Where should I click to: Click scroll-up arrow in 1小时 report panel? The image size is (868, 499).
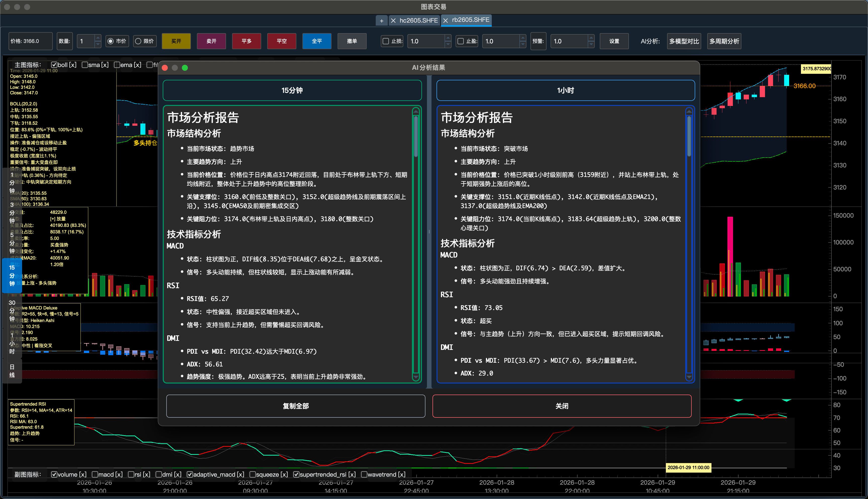tap(689, 112)
